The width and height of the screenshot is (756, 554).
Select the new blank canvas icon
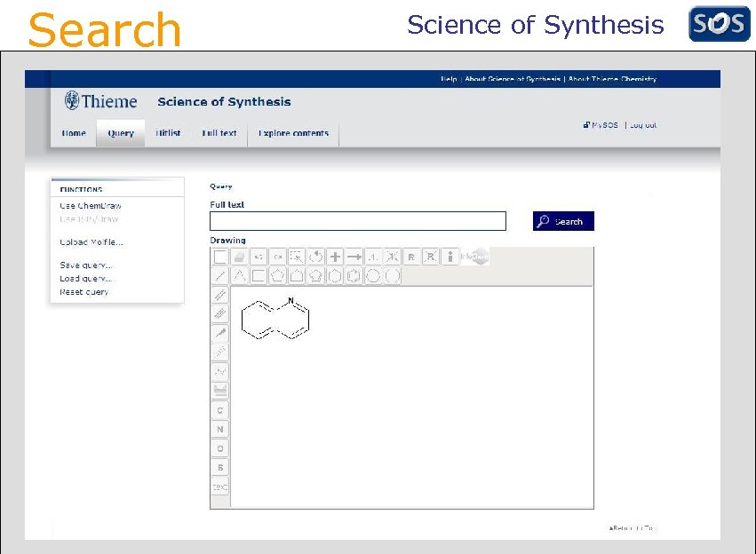click(x=219, y=257)
